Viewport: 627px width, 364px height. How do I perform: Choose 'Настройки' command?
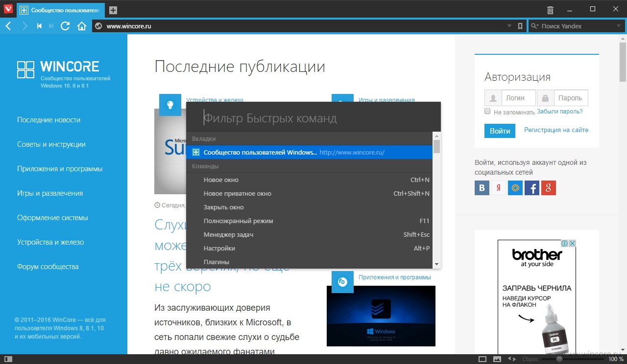tap(309, 249)
